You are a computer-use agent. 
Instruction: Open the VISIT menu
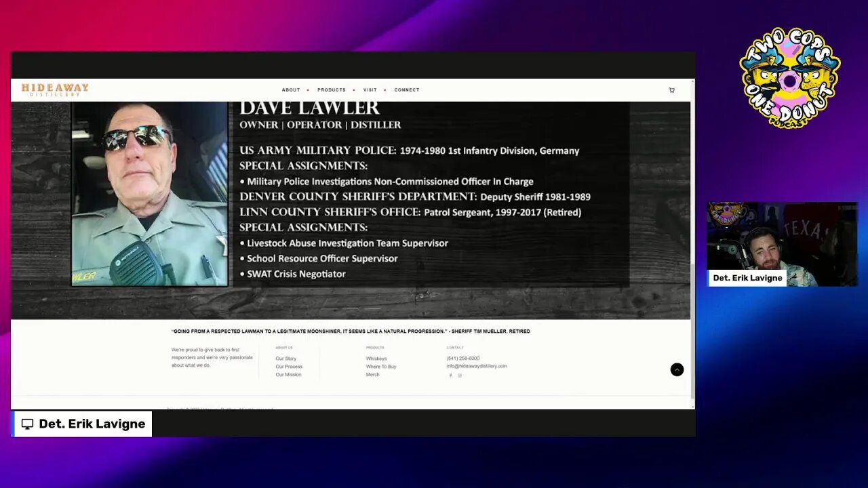pos(370,90)
